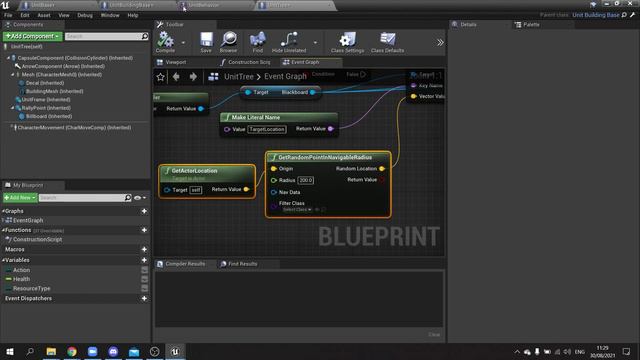Screen dimensions: 640x360
Task: Add a new variable with Variables plus
Action: (144, 260)
